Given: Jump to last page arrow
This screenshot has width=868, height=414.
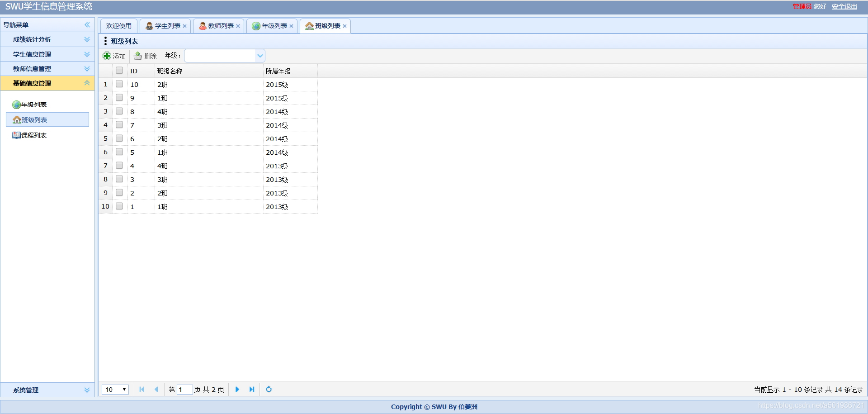Looking at the screenshot, I should click(252, 389).
